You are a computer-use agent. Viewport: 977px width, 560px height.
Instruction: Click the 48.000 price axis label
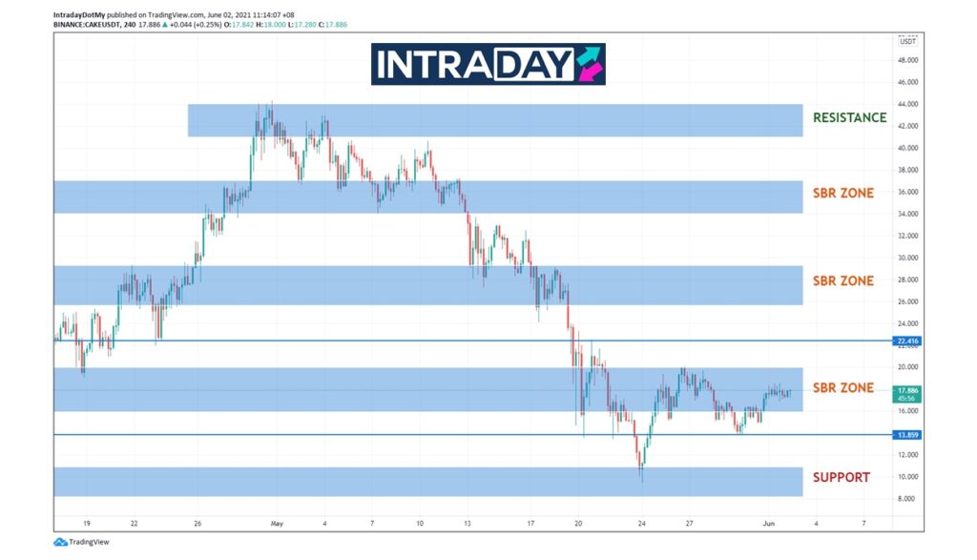pyautogui.click(x=907, y=60)
